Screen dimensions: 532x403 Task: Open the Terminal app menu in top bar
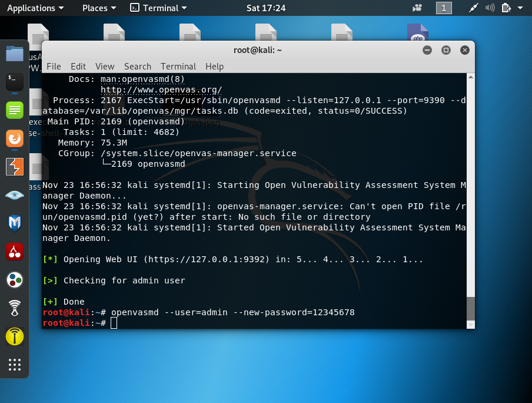click(158, 8)
